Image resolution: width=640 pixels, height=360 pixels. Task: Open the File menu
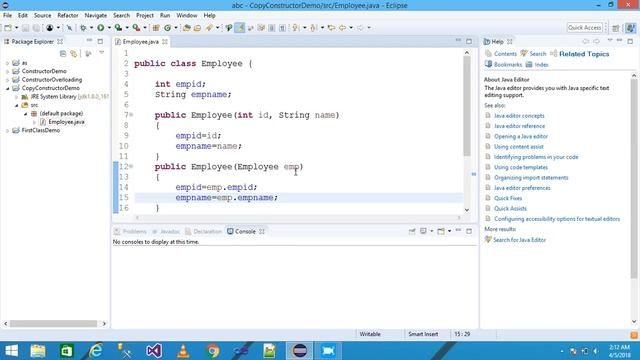pos(7,16)
